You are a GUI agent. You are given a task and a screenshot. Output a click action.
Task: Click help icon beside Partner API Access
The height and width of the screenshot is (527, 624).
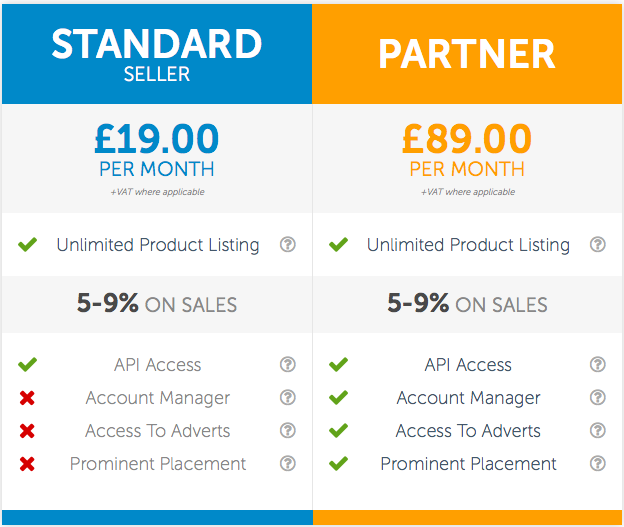[x=597, y=364]
